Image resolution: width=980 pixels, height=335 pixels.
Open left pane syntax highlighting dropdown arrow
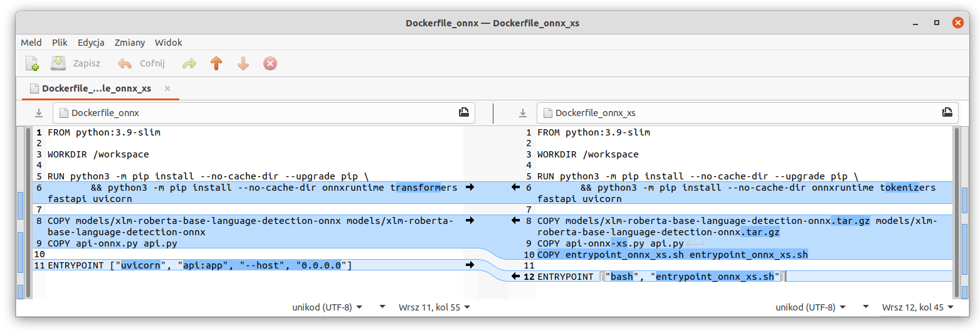(x=382, y=307)
